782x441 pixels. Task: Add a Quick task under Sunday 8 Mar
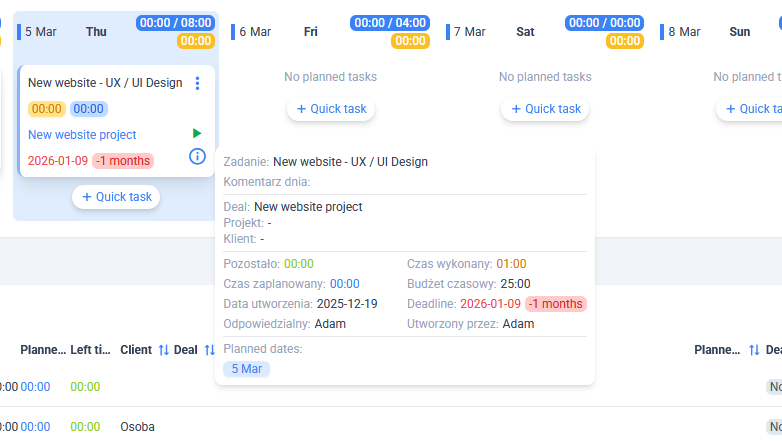click(x=750, y=109)
